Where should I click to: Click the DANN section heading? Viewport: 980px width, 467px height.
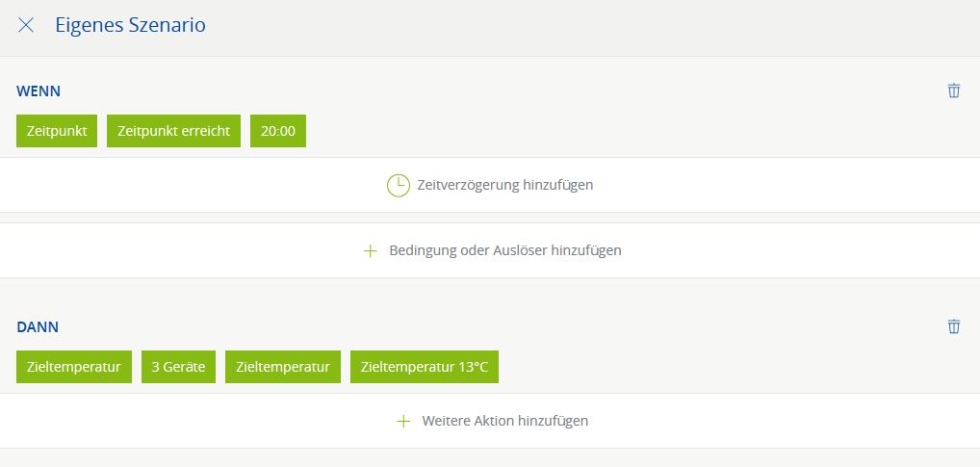coord(38,326)
